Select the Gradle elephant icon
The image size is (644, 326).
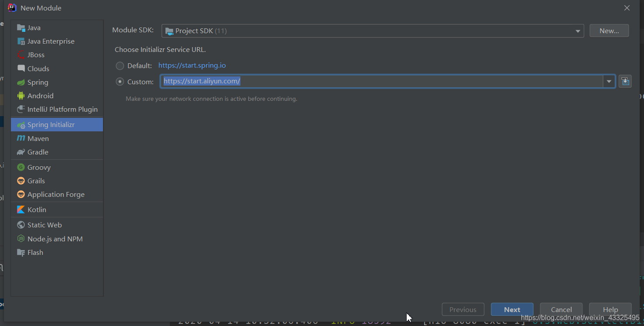(x=21, y=152)
